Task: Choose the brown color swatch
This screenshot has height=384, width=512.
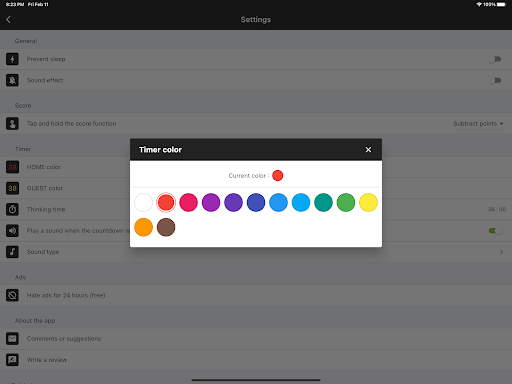Action: click(x=166, y=227)
